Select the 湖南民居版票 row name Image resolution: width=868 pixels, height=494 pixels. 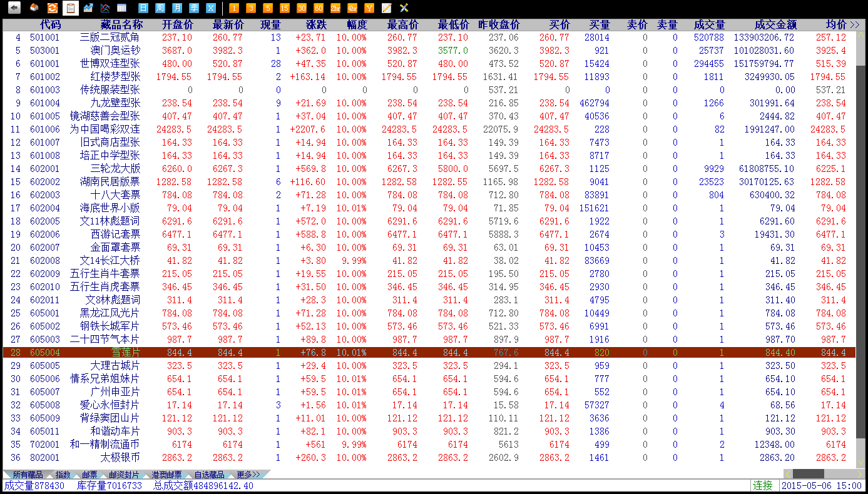click(110, 182)
